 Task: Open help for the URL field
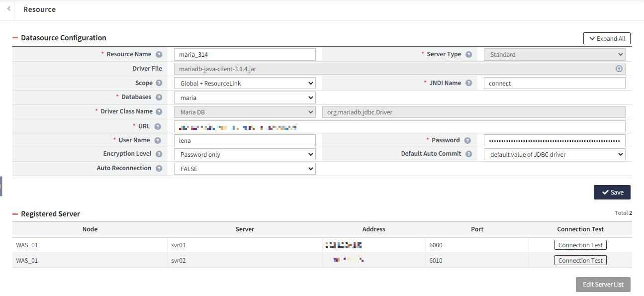pos(158,126)
